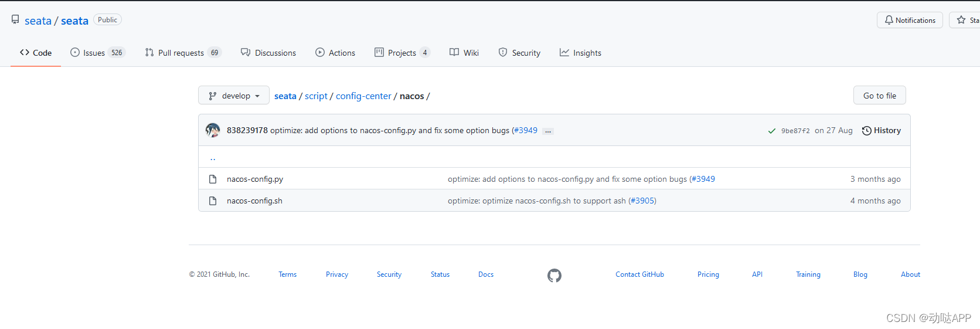Open the Wiki tab

pyautogui.click(x=464, y=53)
